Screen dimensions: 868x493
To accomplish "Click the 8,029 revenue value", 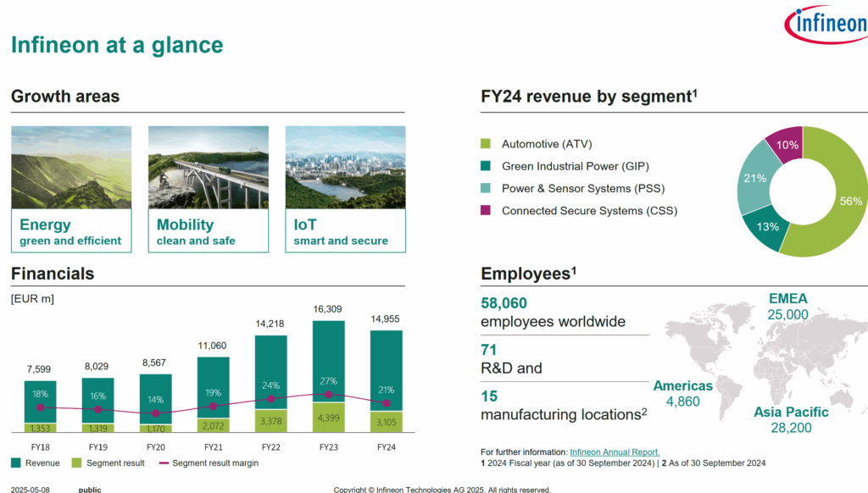I will click(x=97, y=366).
